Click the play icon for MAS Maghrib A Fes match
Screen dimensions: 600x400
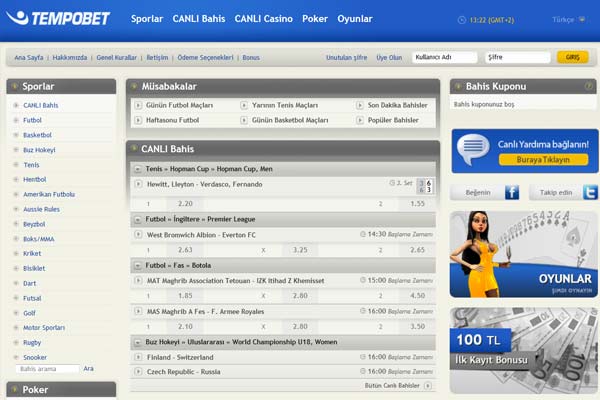pos(138,311)
